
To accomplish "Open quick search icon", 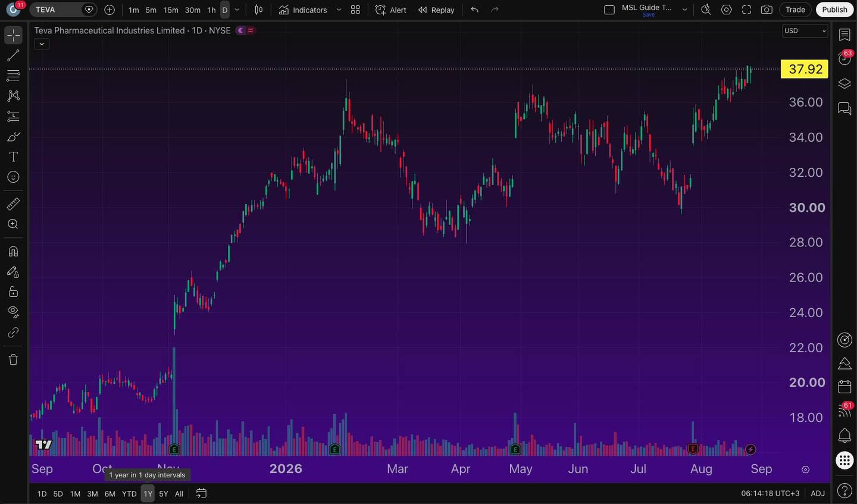I will click(x=706, y=10).
